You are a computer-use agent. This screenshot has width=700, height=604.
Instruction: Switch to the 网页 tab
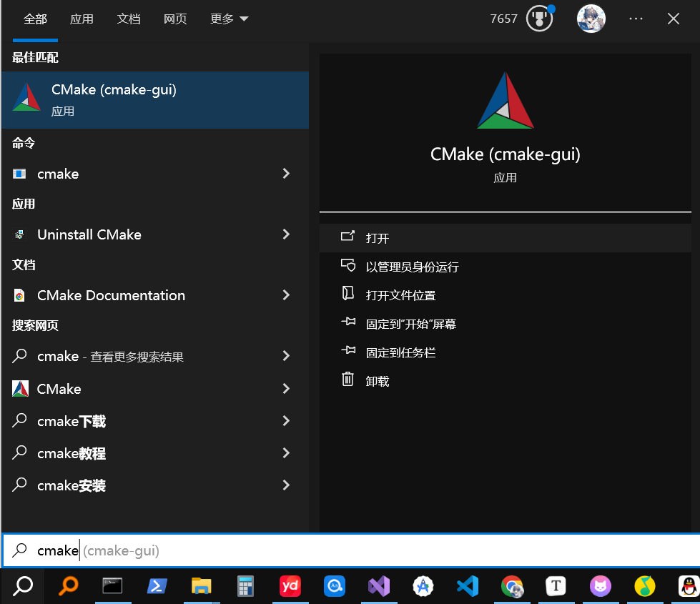175,19
